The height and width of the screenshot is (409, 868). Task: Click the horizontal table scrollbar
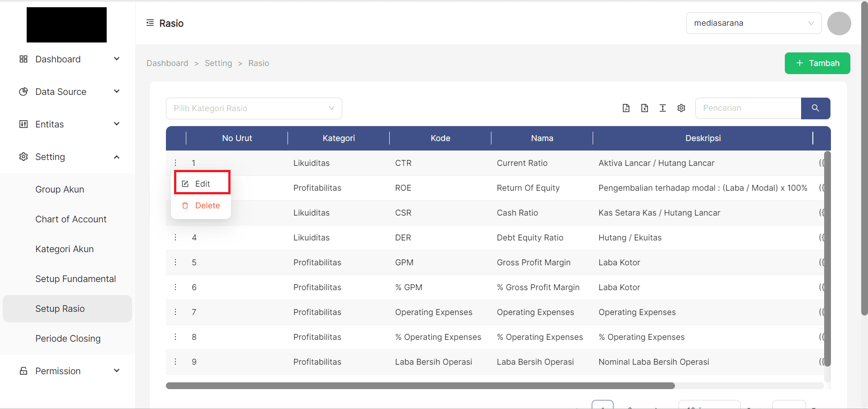pyautogui.click(x=420, y=386)
